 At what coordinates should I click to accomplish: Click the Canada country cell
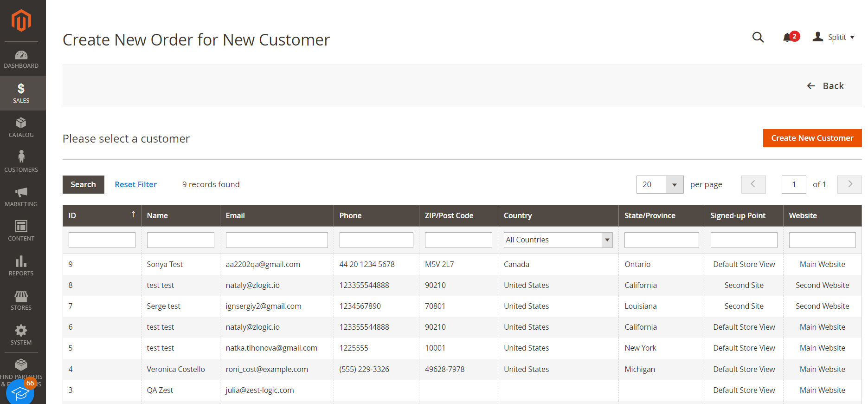(516, 264)
